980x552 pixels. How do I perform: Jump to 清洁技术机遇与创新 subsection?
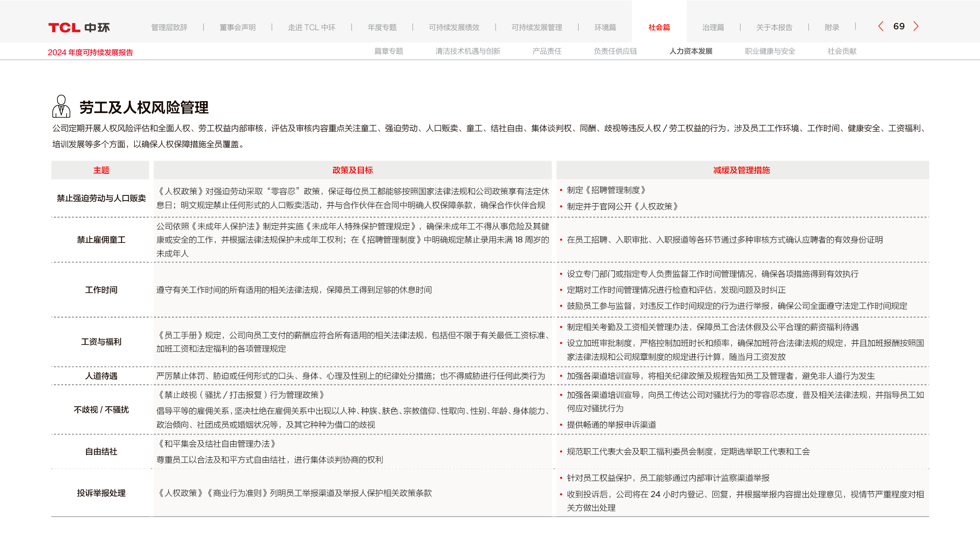468,51
